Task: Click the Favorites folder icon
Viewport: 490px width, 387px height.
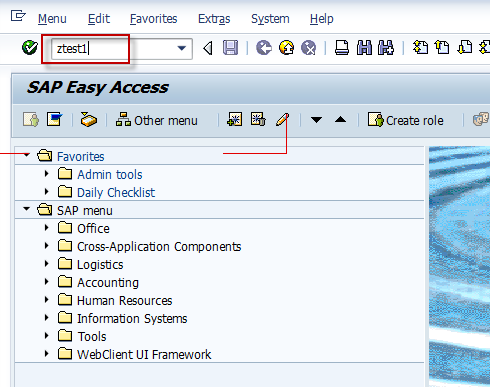Action: click(45, 155)
